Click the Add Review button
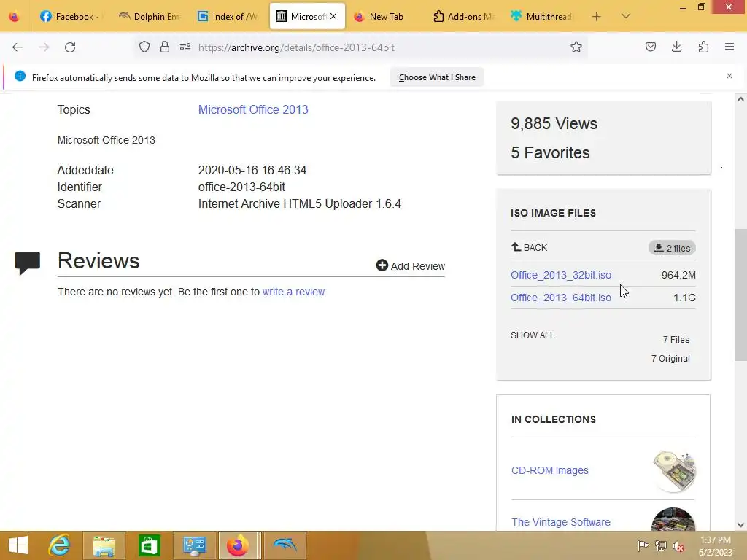The width and height of the screenshot is (747, 560). [410, 265]
